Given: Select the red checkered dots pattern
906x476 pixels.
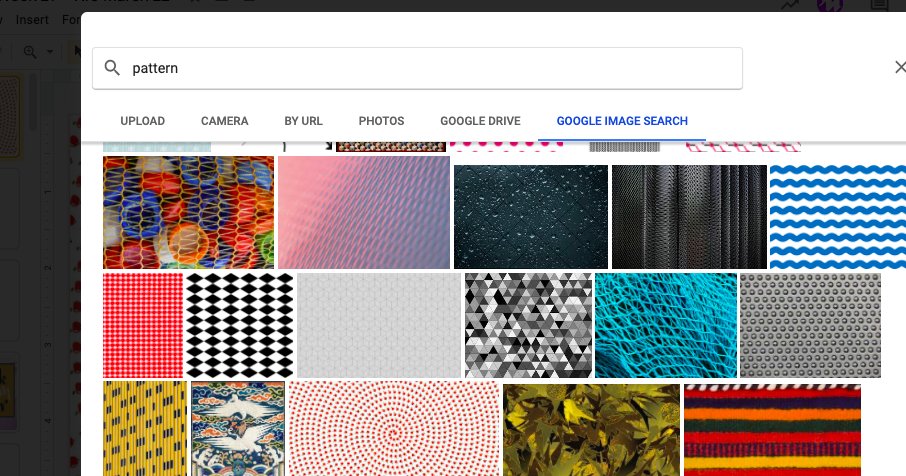Looking at the screenshot, I should point(143,325).
